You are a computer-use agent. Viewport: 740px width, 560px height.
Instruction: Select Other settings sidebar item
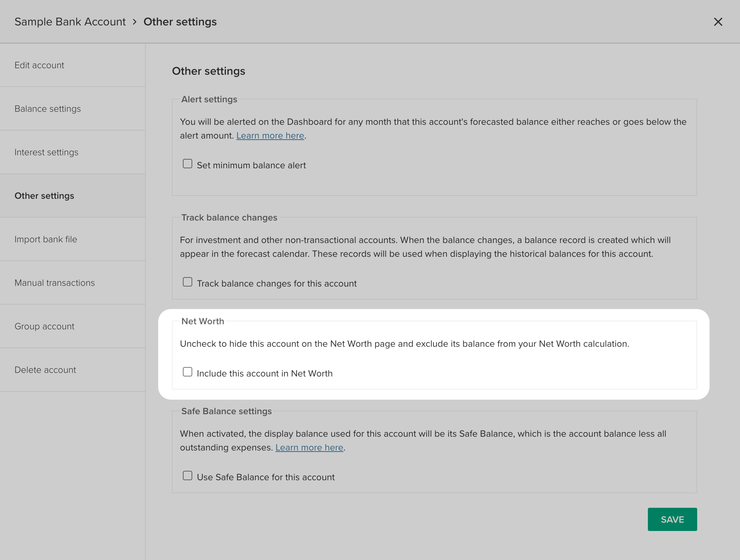click(44, 196)
